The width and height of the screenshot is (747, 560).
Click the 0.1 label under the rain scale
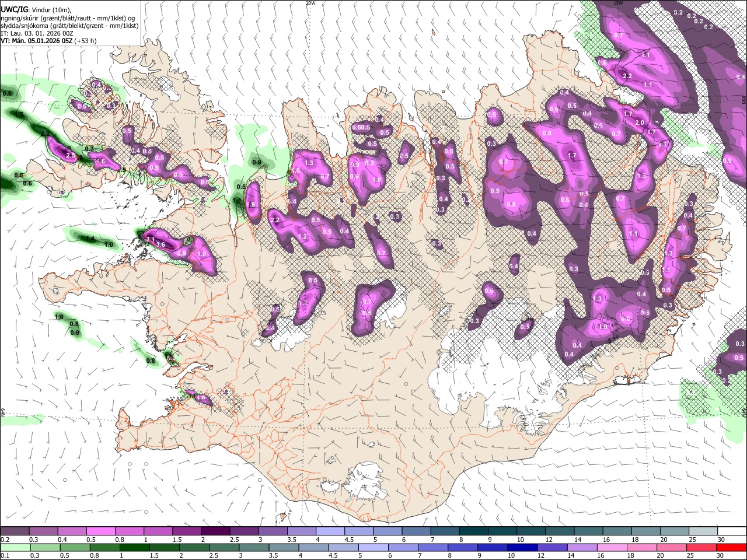[5, 555]
